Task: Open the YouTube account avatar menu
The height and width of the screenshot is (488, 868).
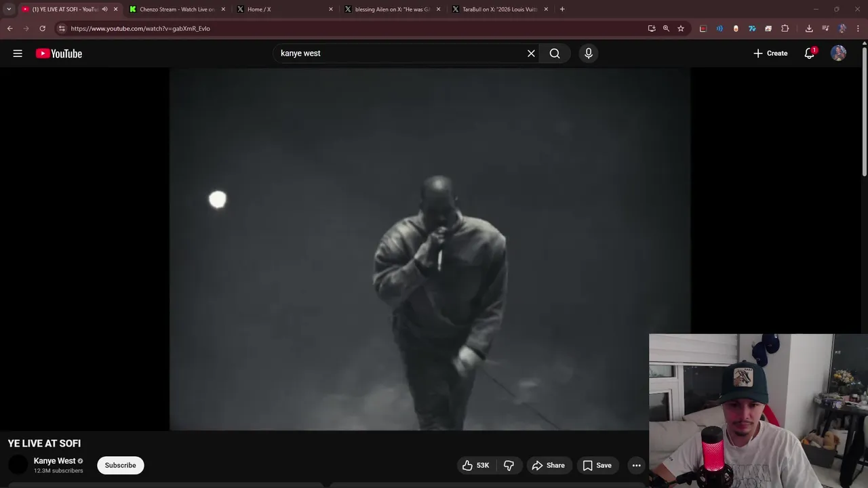Action: click(839, 54)
